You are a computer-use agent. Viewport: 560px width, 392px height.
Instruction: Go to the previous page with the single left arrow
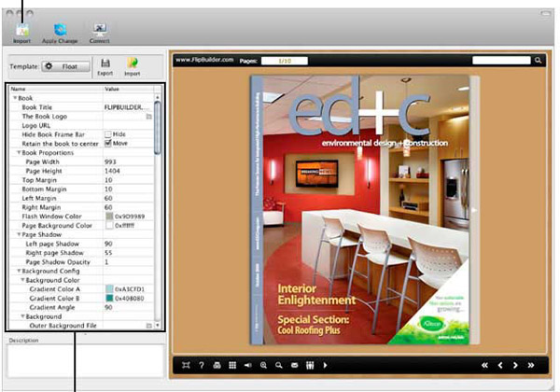tap(500, 365)
